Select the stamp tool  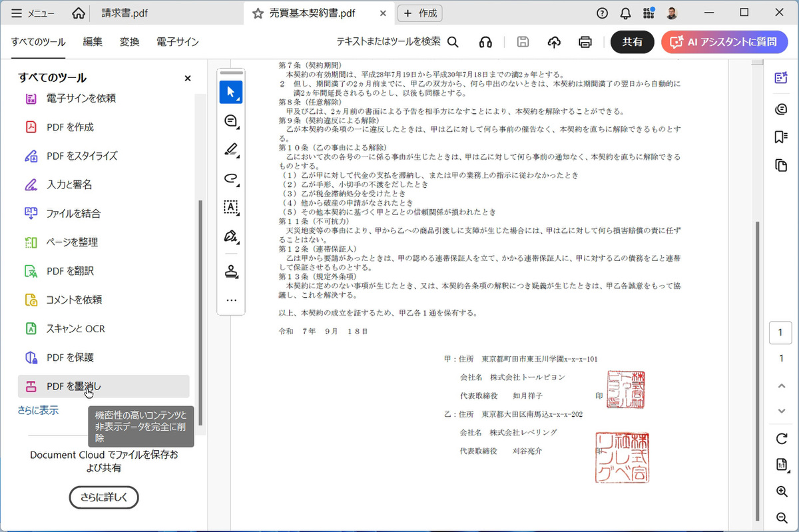tap(231, 271)
